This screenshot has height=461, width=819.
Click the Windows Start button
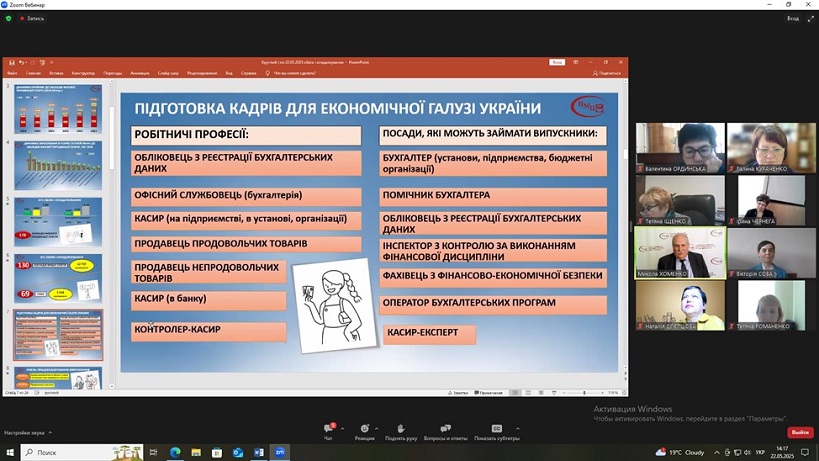point(10,452)
